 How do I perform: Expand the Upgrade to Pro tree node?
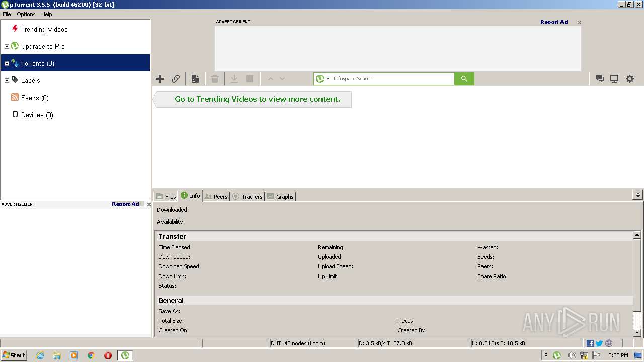[x=7, y=46]
